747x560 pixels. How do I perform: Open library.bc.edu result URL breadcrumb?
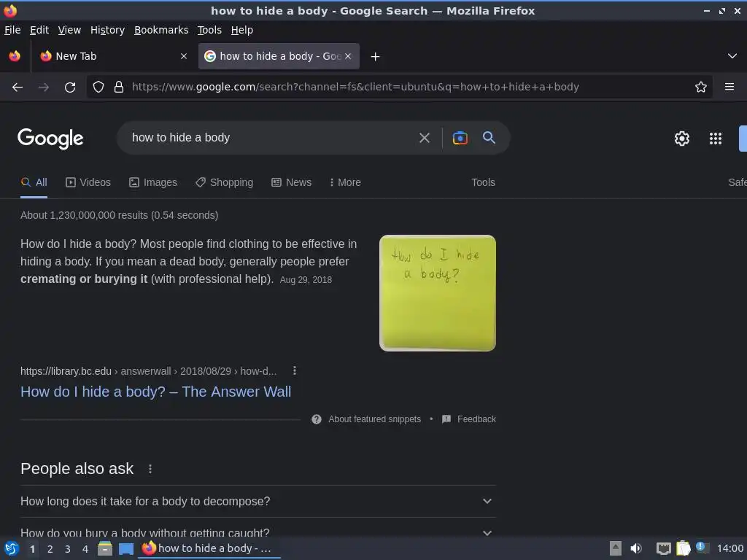[148, 371]
